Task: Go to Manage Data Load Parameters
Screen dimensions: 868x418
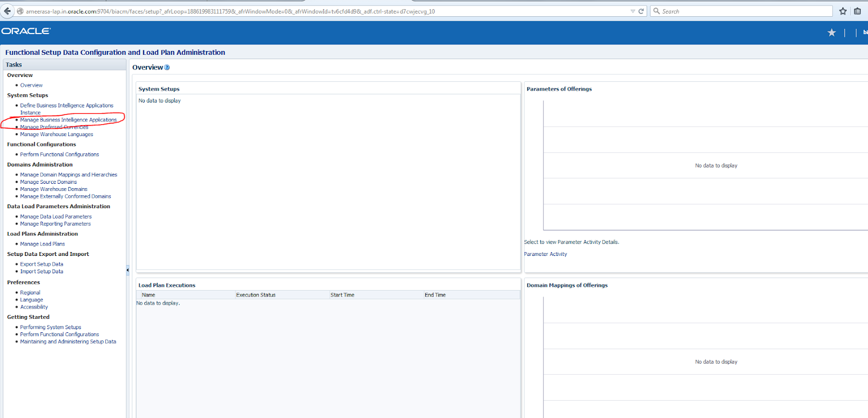Action: (56, 216)
